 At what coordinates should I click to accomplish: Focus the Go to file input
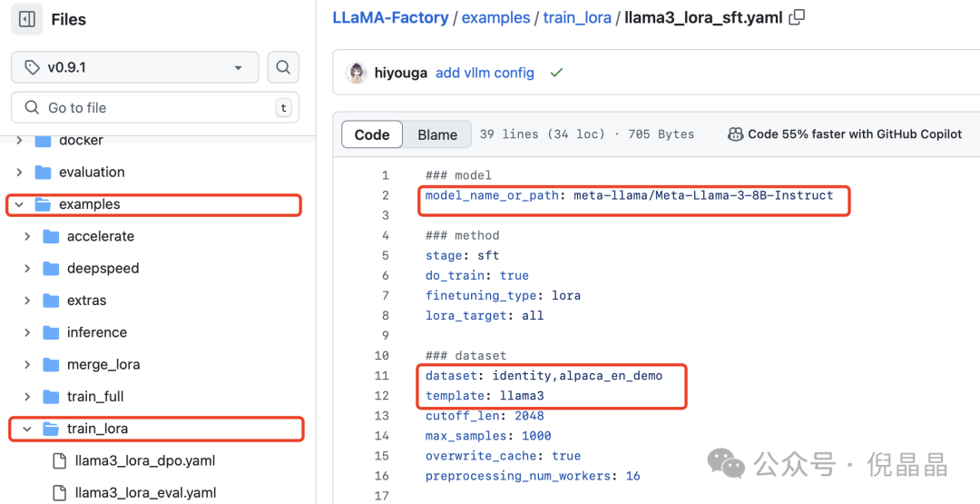155,107
